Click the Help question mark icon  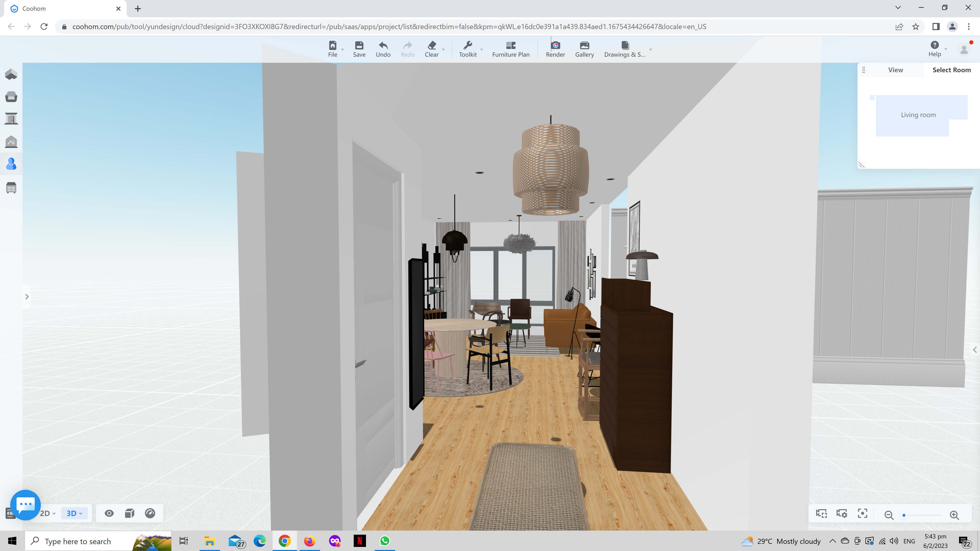[x=934, y=45]
